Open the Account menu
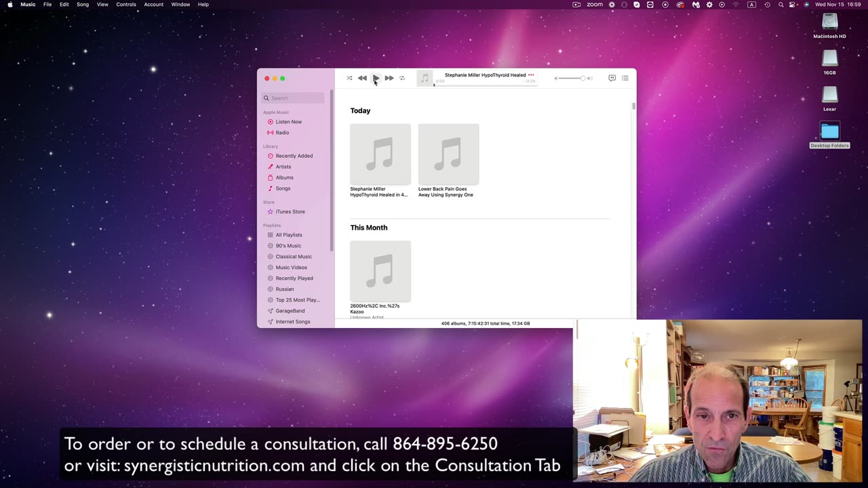Viewport: 868px width, 488px height. pos(154,5)
